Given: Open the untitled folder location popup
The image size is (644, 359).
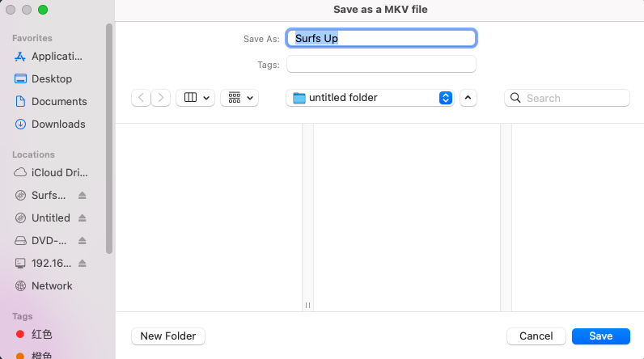Looking at the screenshot, I should 370,98.
